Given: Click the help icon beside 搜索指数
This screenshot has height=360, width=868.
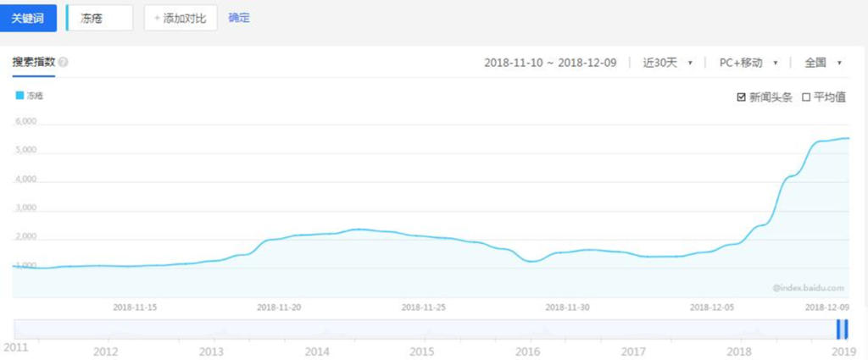Looking at the screenshot, I should click(x=64, y=62).
